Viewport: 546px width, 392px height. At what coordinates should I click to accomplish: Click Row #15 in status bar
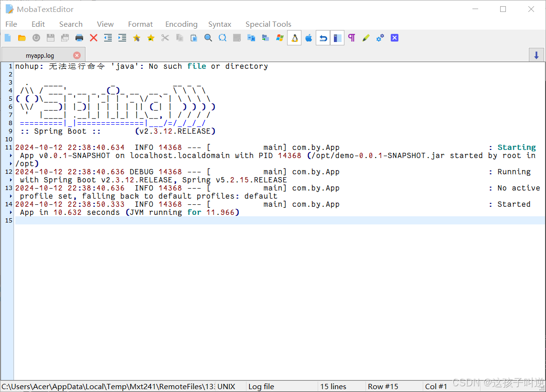[x=383, y=386]
